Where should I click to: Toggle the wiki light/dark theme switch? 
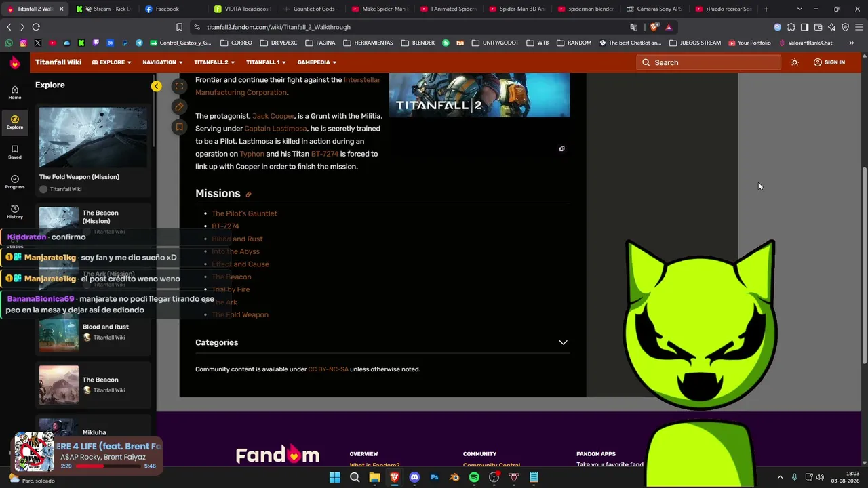[795, 62]
